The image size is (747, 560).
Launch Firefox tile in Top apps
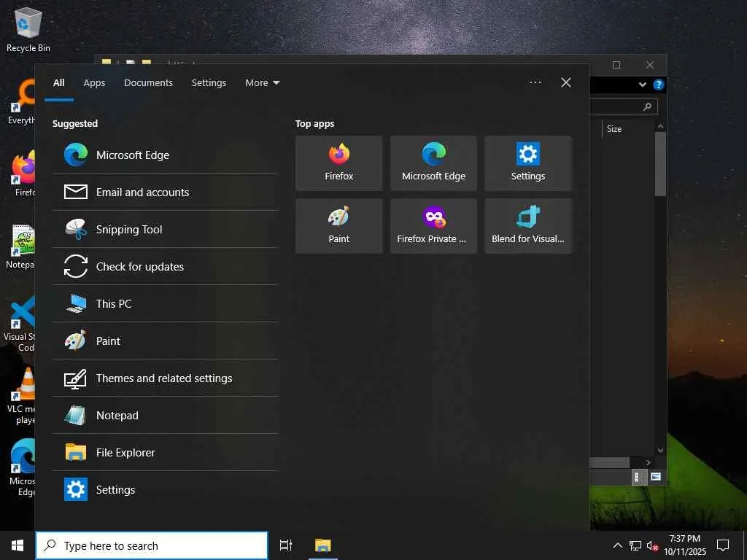coord(338,163)
